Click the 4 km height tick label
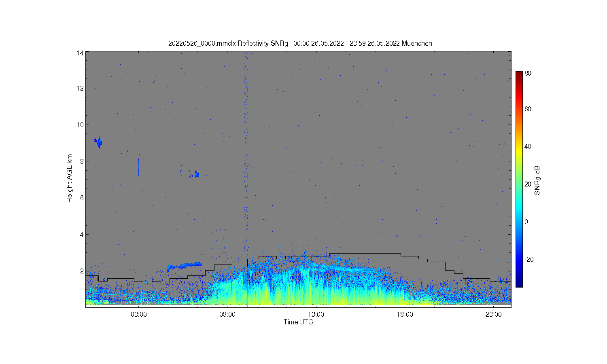This screenshot has width=607, height=364. point(82,234)
